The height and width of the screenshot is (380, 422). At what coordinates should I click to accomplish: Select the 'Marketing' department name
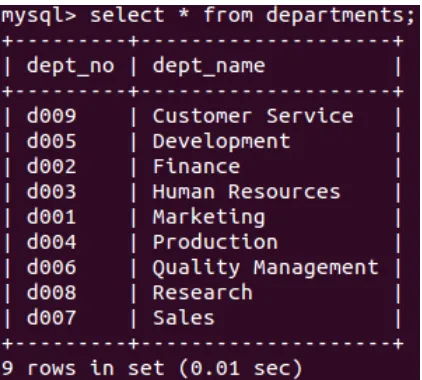pyautogui.click(x=209, y=218)
